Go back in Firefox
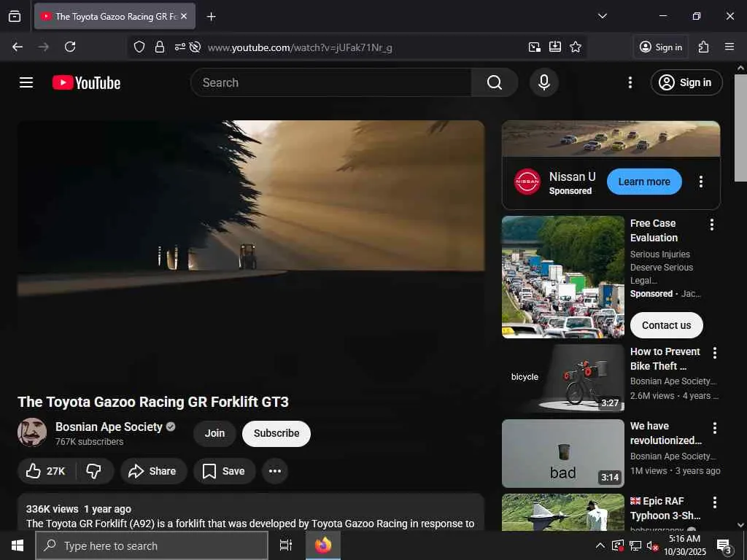This screenshot has height=560, width=747. (18, 47)
